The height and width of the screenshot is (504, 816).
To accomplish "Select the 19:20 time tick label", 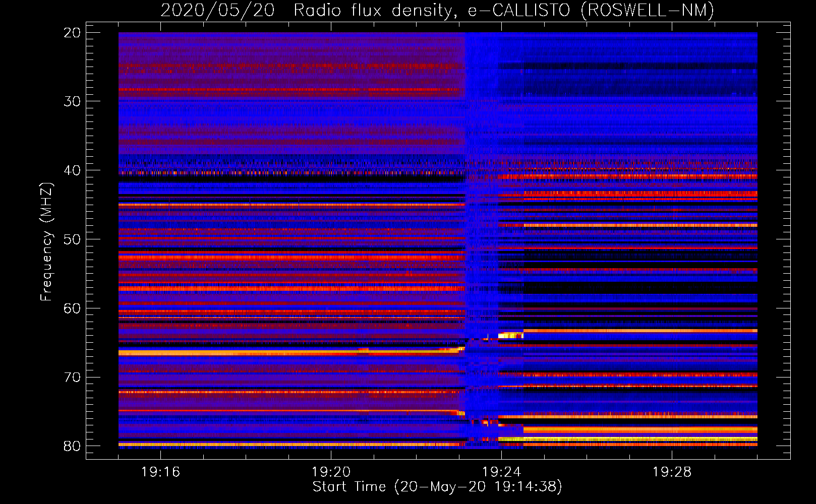I will [331, 472].
